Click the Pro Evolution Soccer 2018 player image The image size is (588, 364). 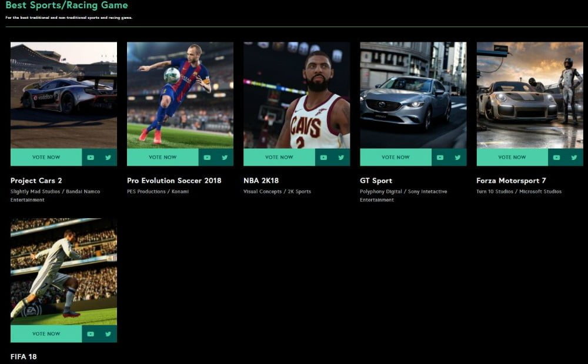coord(180,95)
